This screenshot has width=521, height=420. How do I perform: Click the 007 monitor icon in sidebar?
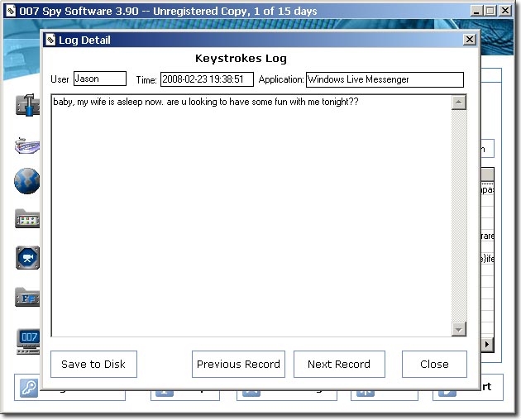pyautogui.click(x=29, y=341)
